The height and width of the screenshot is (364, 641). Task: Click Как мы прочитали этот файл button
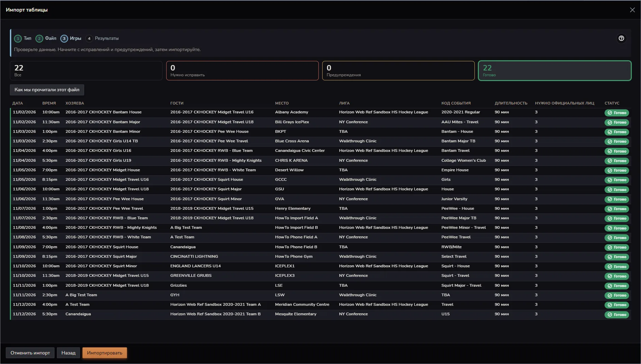pos(47,90)
